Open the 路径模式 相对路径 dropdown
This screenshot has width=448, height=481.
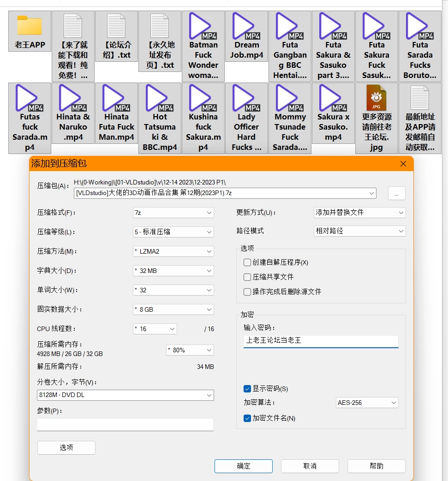pos(359,231)
